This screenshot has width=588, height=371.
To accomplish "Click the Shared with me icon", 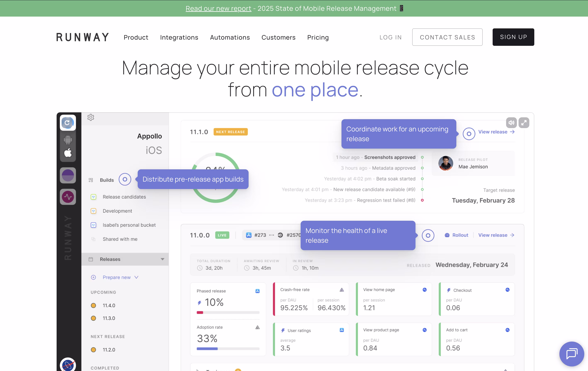I will [93, 239].
